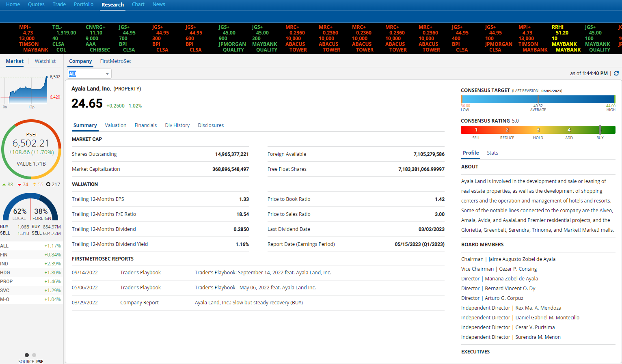This screenshot has height=364, width=622.
Task: Switch to the Market sidebar tab
Action: point(15,61)
